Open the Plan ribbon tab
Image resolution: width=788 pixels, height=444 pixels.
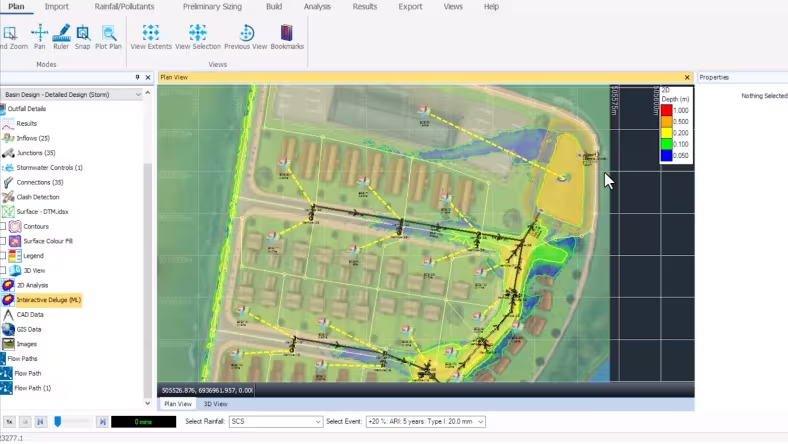(x=16, y=7)
